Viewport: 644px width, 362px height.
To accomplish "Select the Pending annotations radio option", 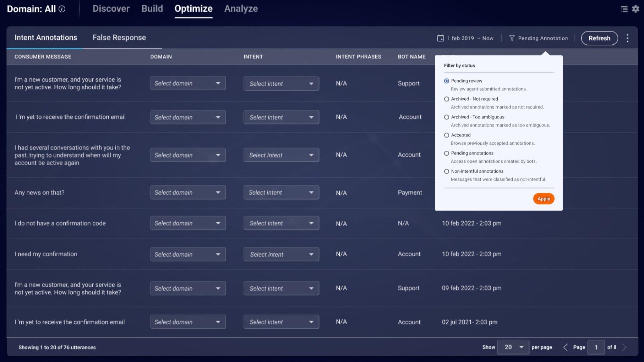I will click(447, 153).
